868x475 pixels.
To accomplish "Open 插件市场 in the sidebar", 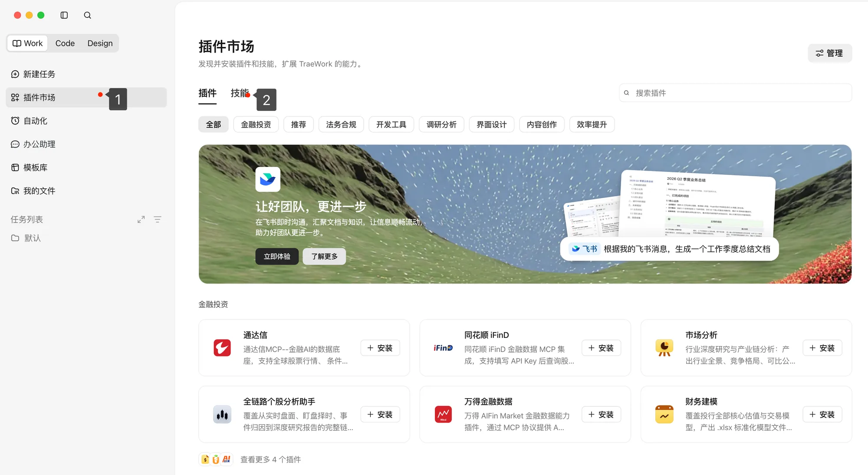I will pyautogui.click(x=86, y=97).
